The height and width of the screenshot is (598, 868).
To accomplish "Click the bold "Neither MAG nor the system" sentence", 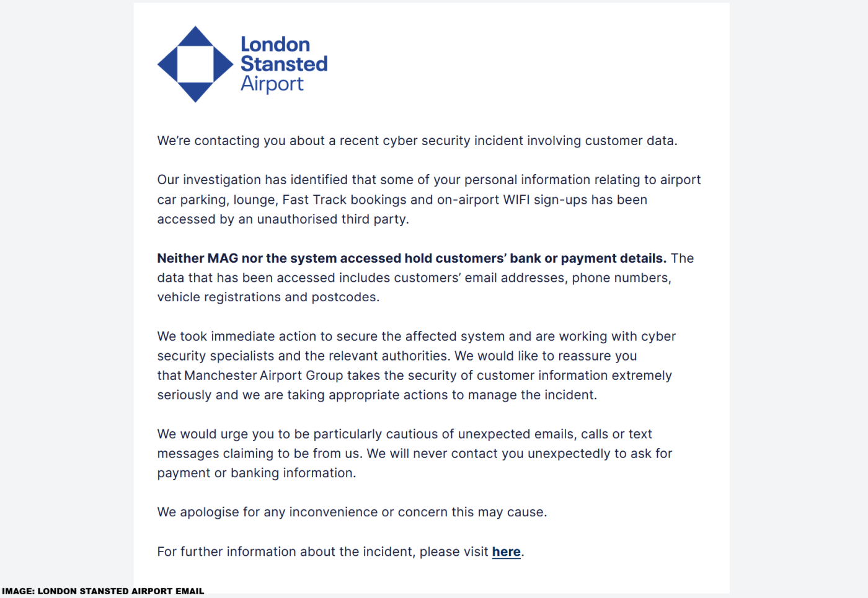I will [x=412, y=258].
